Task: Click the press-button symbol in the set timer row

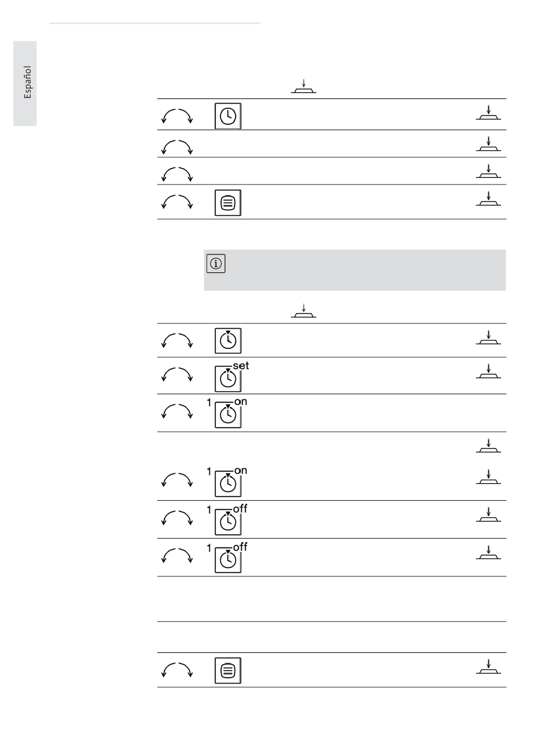Action: click(x=489, y=371)
